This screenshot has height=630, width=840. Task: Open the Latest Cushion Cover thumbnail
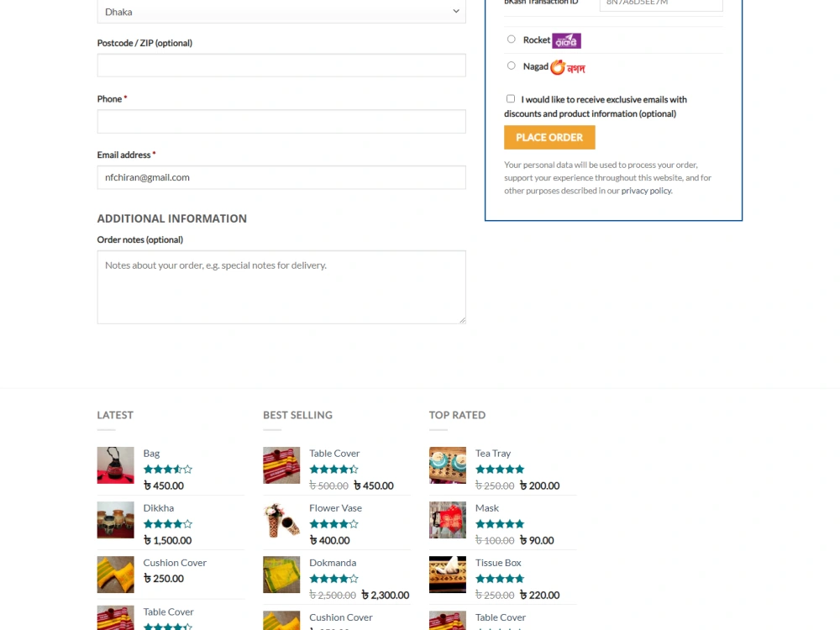pyautogui.click(x=115, y=575)
